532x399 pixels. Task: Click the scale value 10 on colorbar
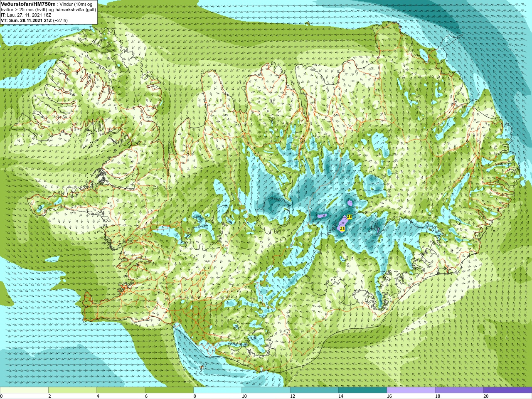coord(244,396)
